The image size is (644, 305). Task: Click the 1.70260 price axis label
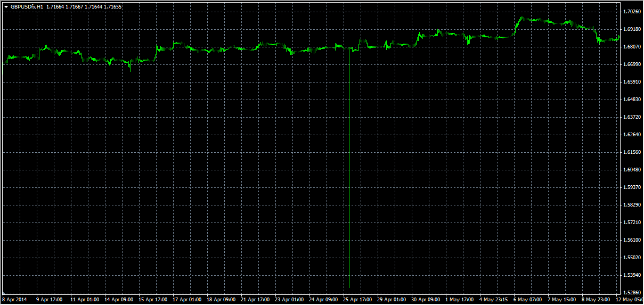pyautogui.click(x=632, y=11)
